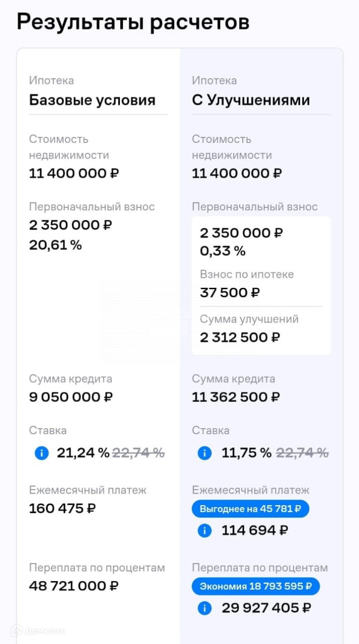Click base property cost 11 400 000 ₽
The image size is (359, 644).
tap(74, 174)
